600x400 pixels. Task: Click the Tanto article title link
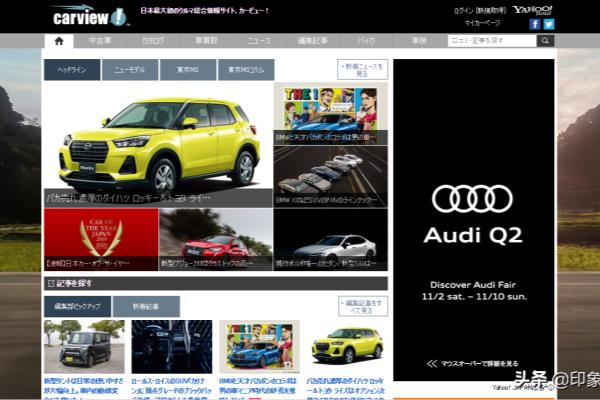click(84, 389)
